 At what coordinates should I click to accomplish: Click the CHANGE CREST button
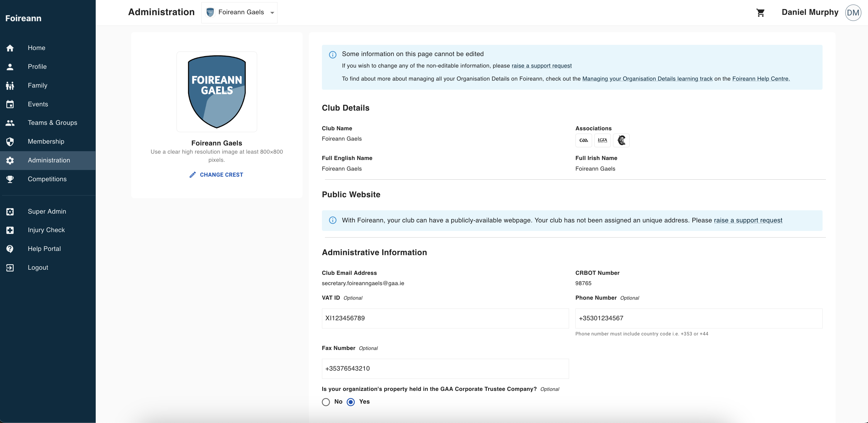[216, 175]
